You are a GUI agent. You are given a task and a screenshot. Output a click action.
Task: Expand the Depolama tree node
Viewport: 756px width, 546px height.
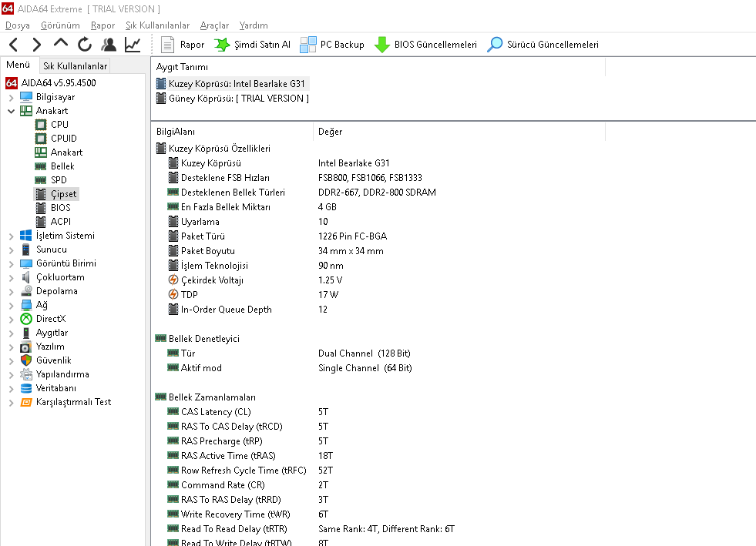pyautogui.click(x=11, y=292)
